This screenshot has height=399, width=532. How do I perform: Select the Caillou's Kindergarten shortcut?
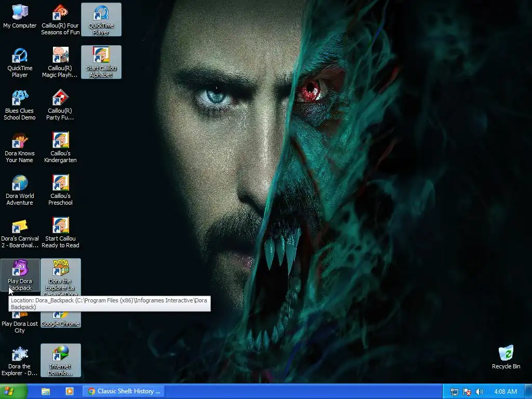pos(60,148)
